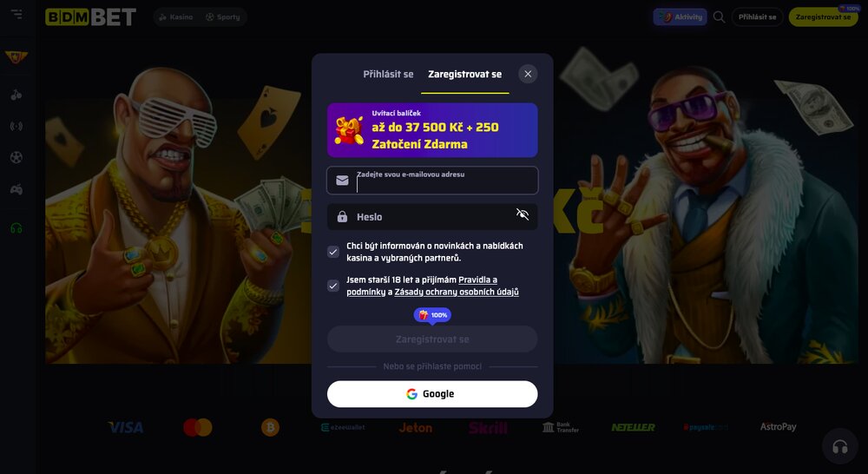Uncheck the news and offers checkbox
This screenshot has width=868, height=474.
click(x=333, y=252)
